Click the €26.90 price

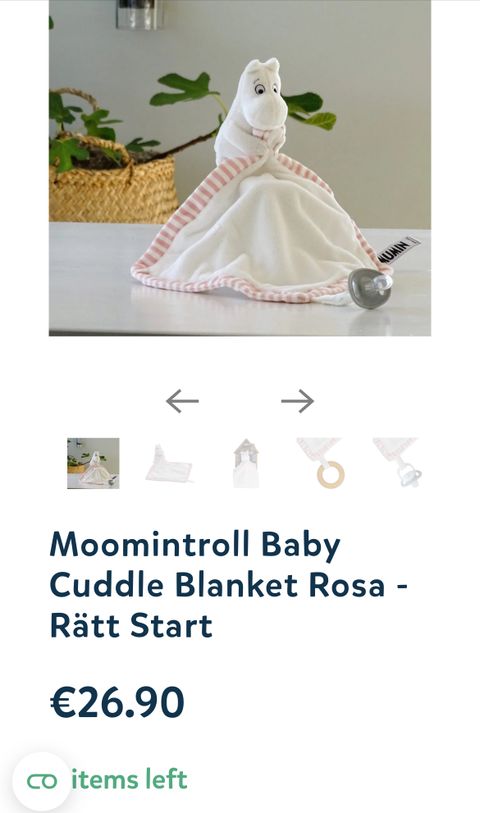(117, 703)
